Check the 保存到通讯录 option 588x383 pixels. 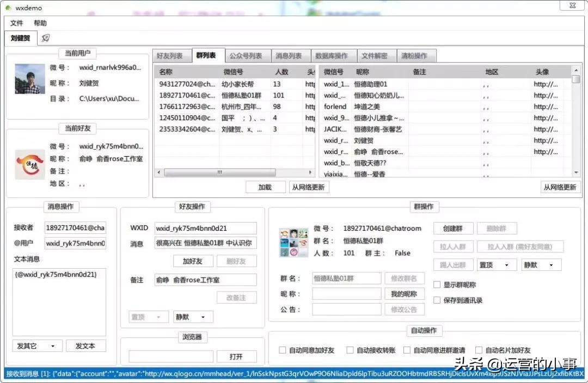pyautogui.click(x=437, y=299)
